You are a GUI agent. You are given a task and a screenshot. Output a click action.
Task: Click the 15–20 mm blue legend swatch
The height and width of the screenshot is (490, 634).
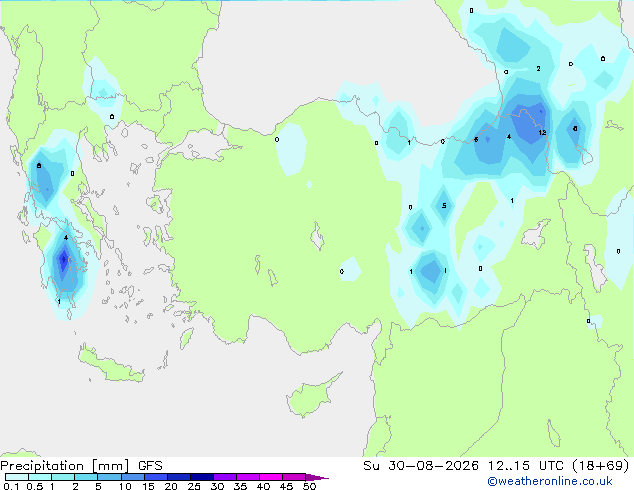pos(156,477)
